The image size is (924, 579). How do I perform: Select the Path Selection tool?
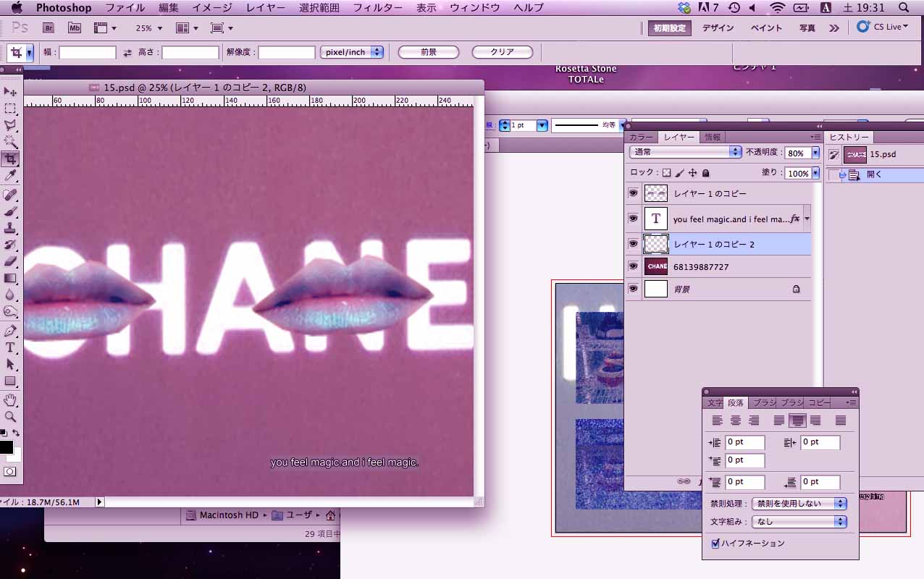click(10, 364)
